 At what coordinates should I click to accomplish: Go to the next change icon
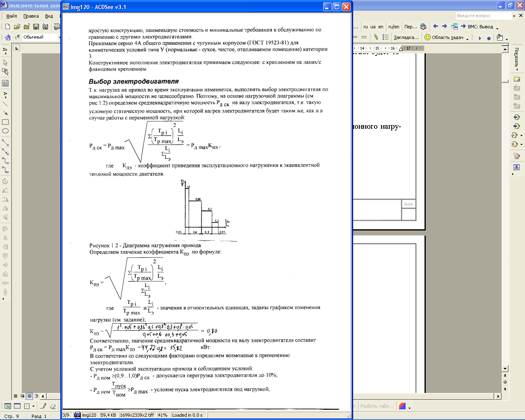pos(516,126)
